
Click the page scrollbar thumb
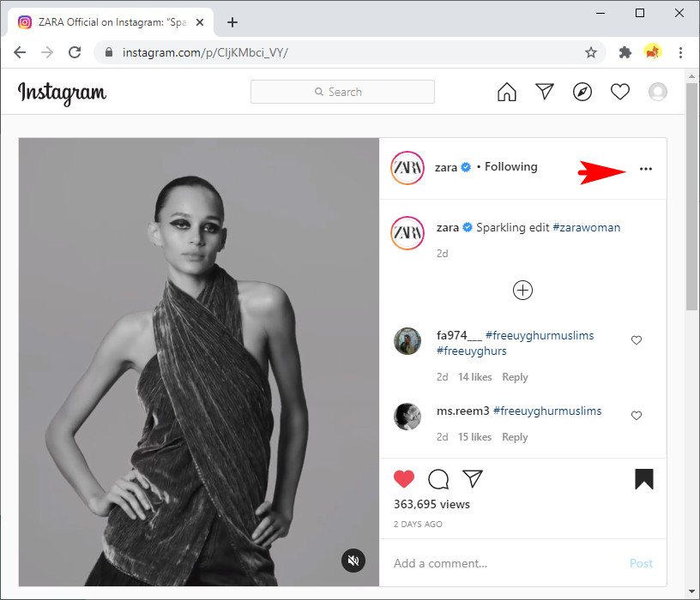[x=691, y=196]
